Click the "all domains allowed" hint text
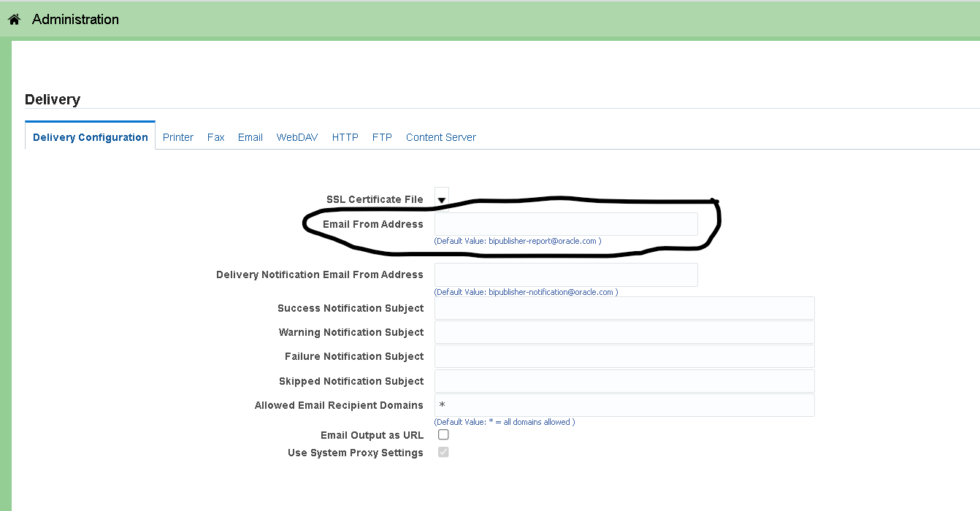 tap(536, 422)
